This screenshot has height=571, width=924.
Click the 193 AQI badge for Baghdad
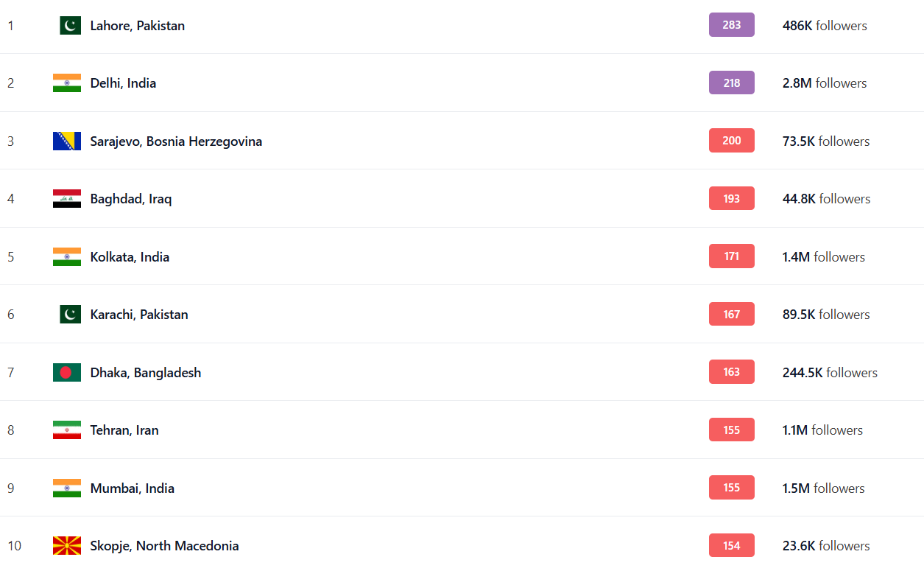(x=731, y=199)
